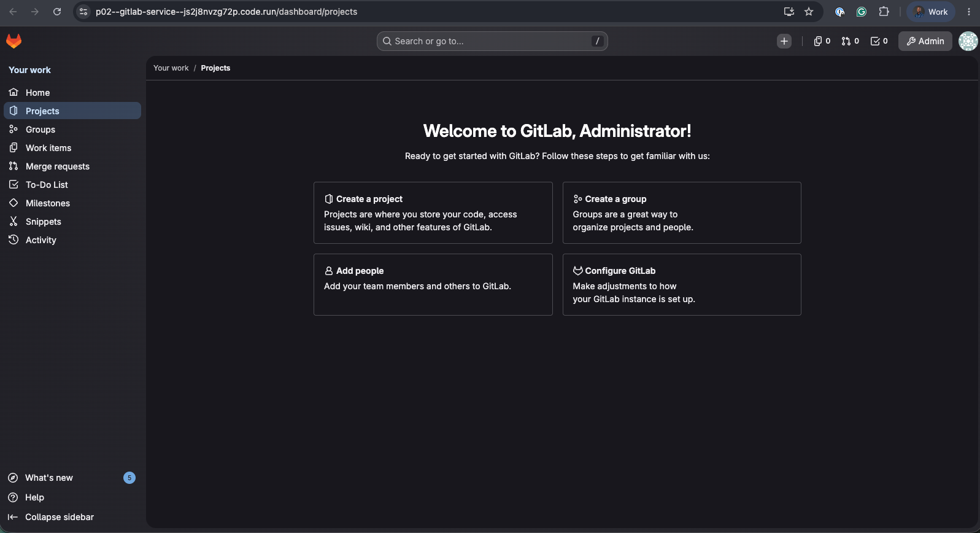Screen dimensions: 980x533
Task: Click the Help label in sidebar
Action: click(34, 497)
